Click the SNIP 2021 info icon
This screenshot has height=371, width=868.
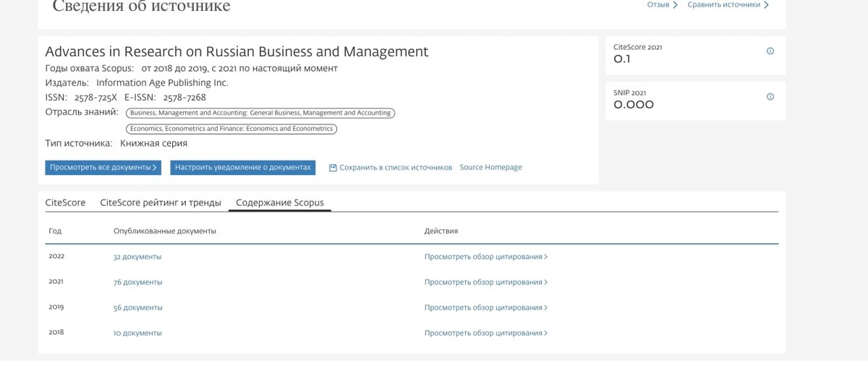click(x=770, y=97)
